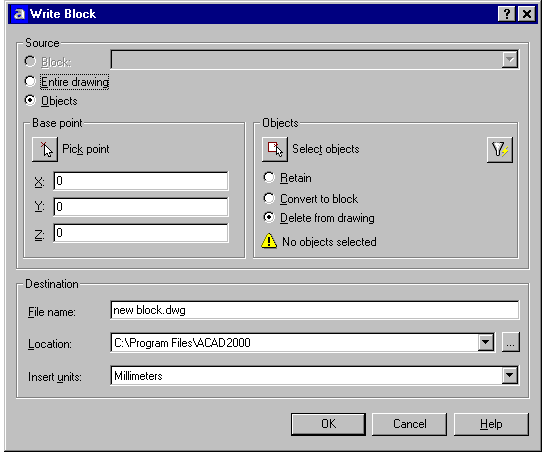Click the Z base point field
This screenshot has width=546, height=454.
[141, 233]
